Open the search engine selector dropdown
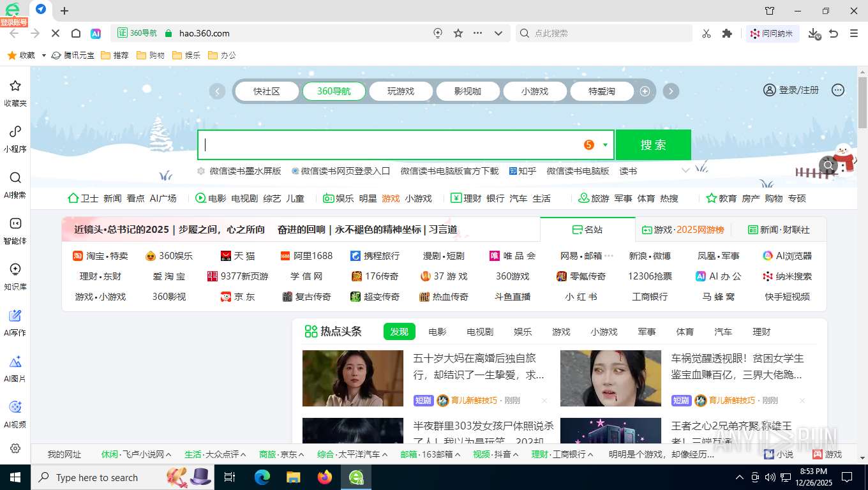 [x=605, y=145]
